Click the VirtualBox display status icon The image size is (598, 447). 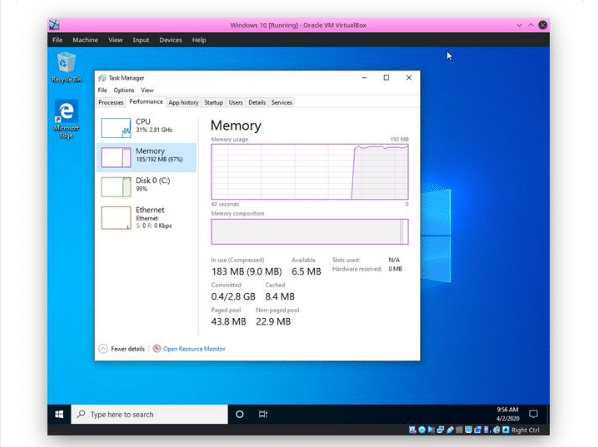pyautogui.click(x=468, y=430)
